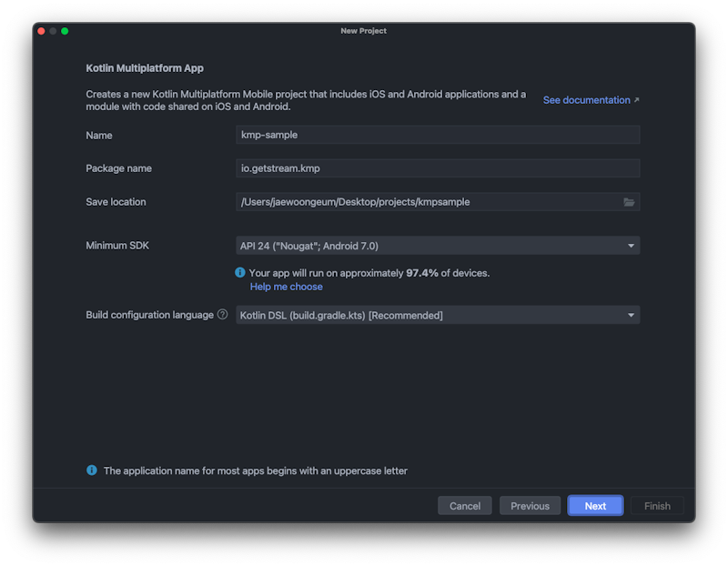Open the See documentation link

(x=587, y=100)
